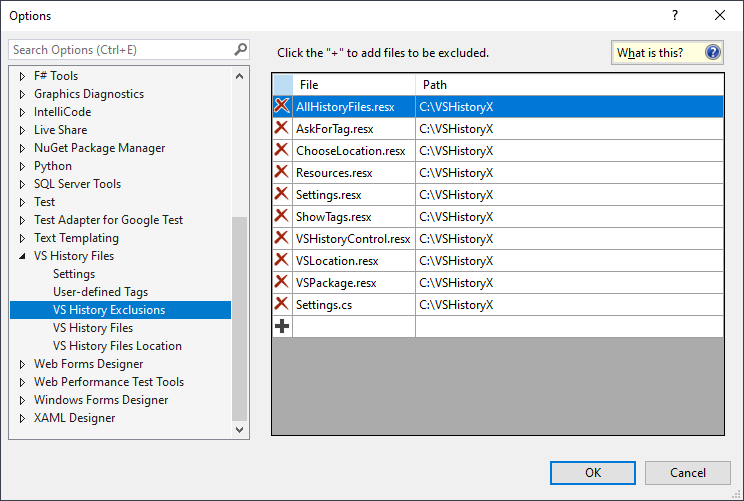
Task: Expand the F# Tools node
Action: point(22,76)
